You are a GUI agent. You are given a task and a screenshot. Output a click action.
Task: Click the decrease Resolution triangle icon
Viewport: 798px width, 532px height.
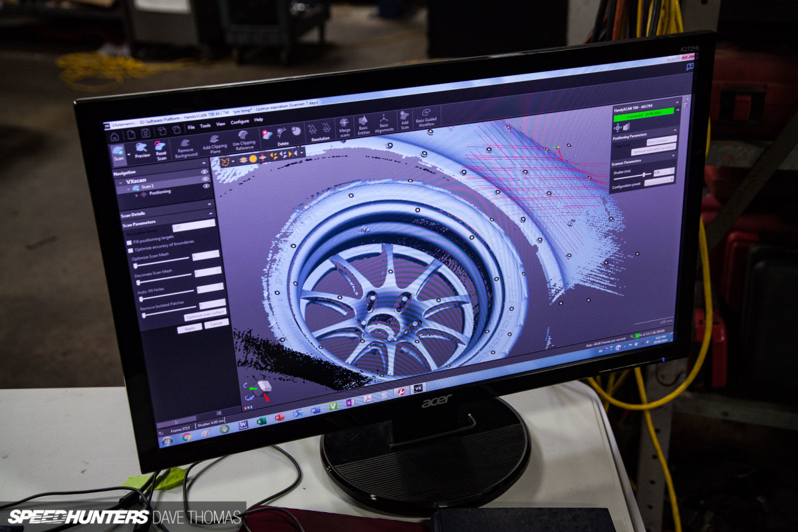(x=327, y=126)
